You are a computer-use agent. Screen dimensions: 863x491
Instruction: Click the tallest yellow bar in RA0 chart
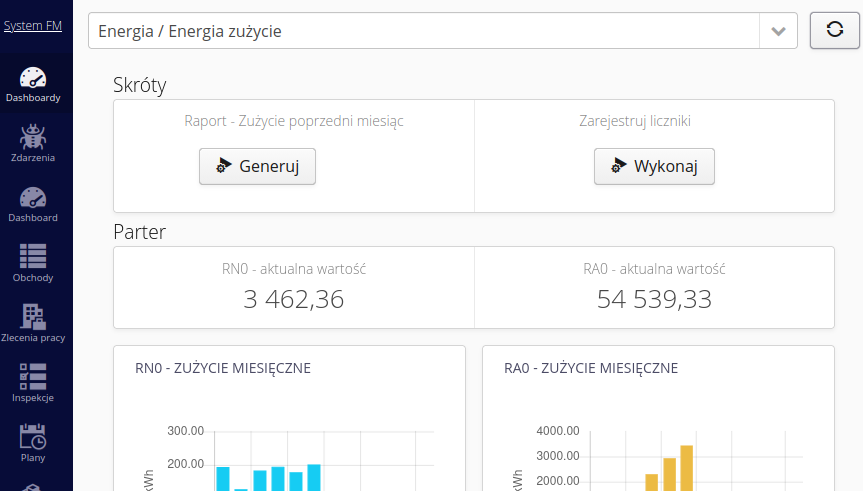pyautogui.click(x=686, y=468)
